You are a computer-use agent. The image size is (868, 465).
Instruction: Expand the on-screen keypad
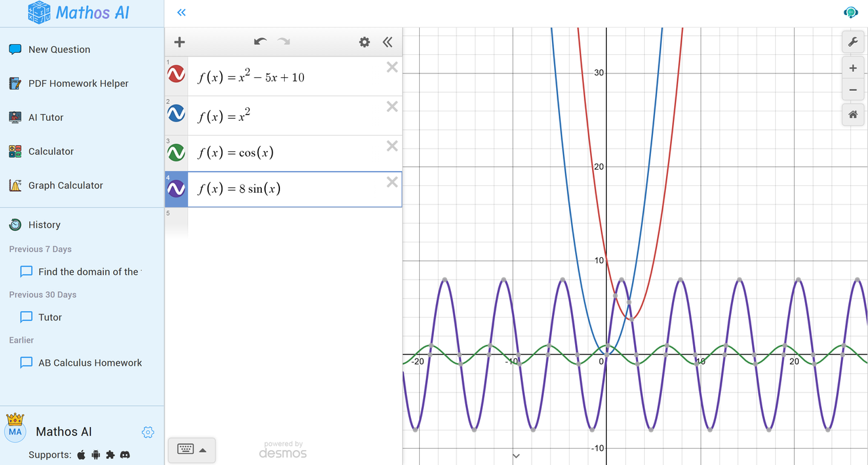coord(191,449)
